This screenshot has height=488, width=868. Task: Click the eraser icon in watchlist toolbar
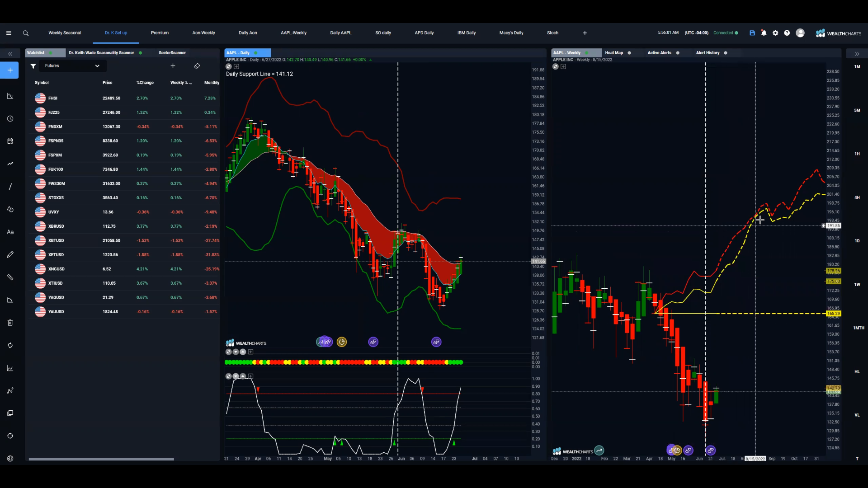197,66
